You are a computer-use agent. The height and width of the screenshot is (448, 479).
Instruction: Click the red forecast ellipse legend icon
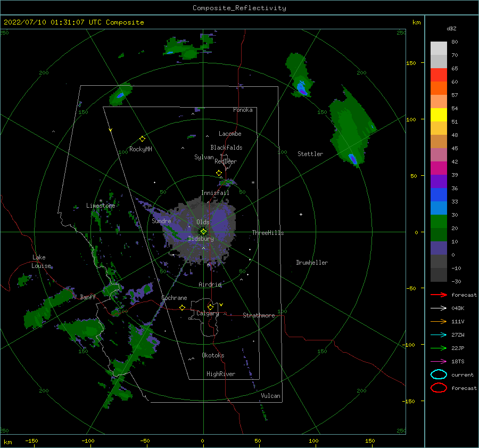[439, 388]
